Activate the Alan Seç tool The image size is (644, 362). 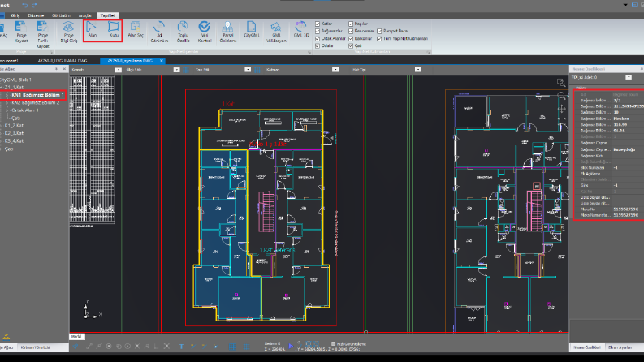136,30
